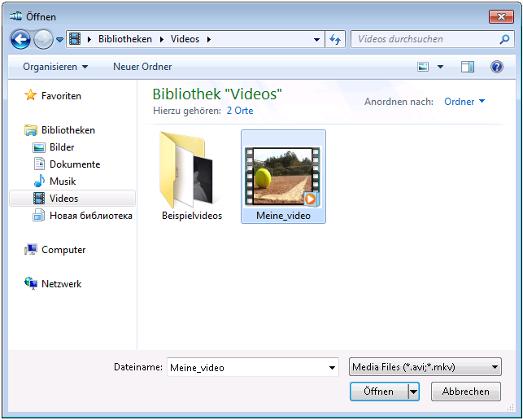The width and height of the screenshot is (523, 420).
Task: Click the Videos film strip sidebar icon
Action: (39, 199)
